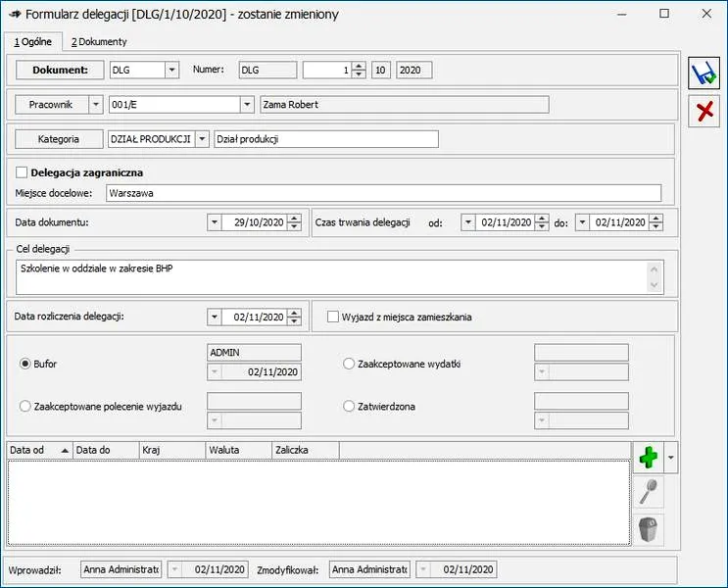
Task: Click the Dział produkcji category description field
Action: click(326, 139)
